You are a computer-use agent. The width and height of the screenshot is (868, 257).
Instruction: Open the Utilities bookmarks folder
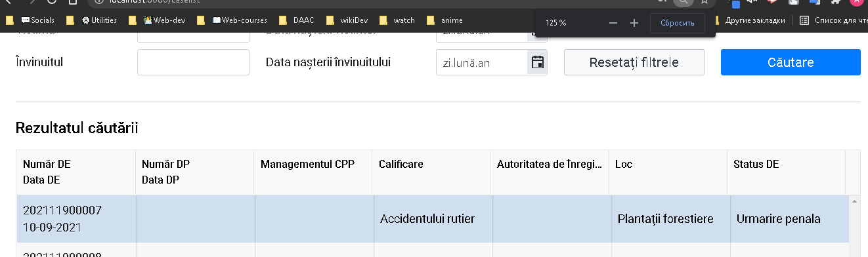[93, 20]
